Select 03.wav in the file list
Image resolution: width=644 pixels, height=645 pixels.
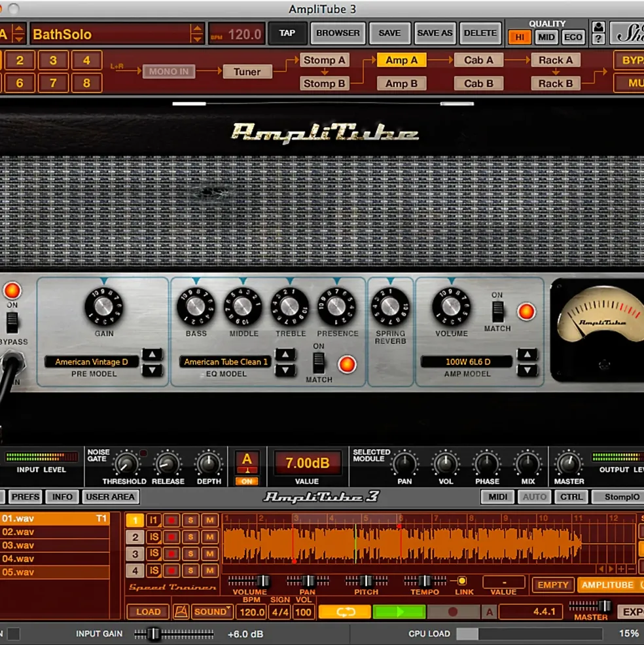(x=55, y=545)
